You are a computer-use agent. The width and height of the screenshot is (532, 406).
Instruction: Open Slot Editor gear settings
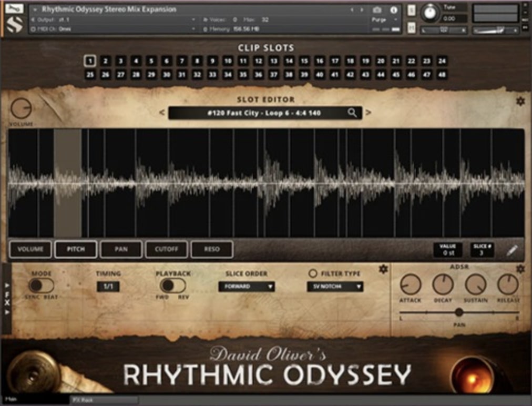tap(520, 101)
